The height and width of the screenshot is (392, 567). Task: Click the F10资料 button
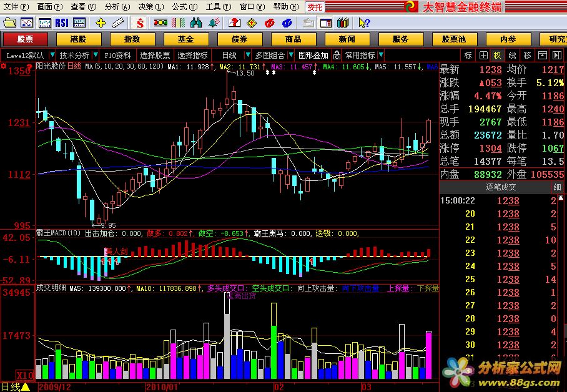tap(117, 56)
